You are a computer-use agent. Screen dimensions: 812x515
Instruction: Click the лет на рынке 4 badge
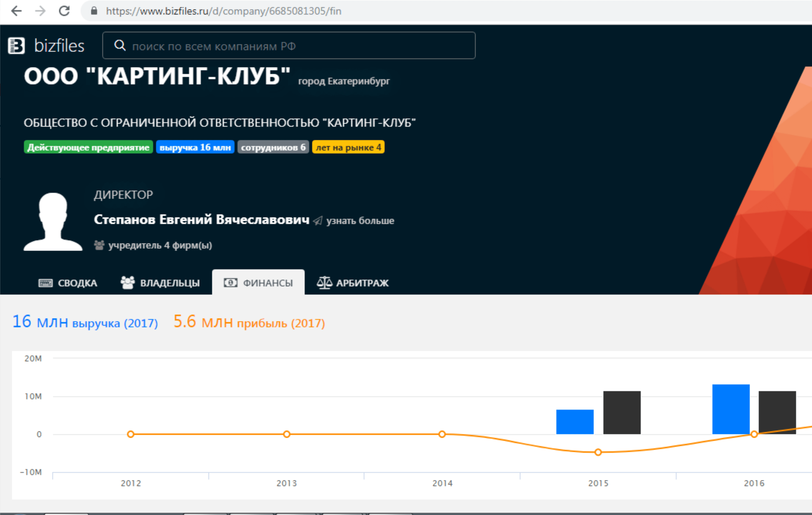pos(348,147)
